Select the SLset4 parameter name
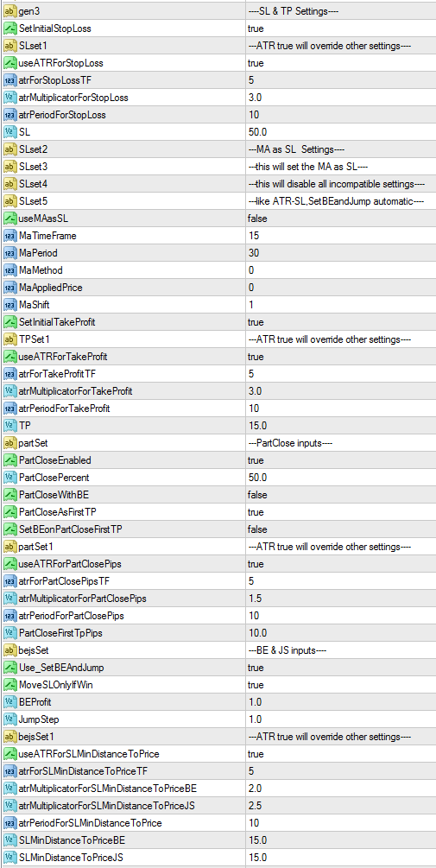 (x=31, y=184)
